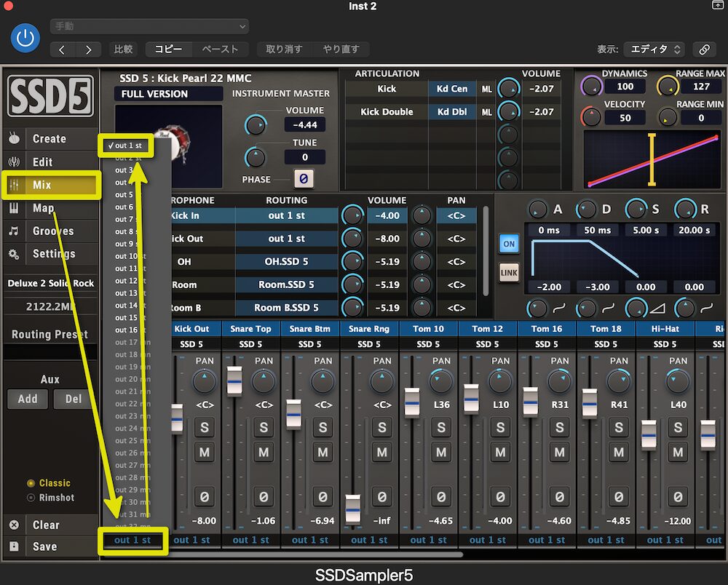The height and width of the screenshot is (585, 728).
Task: Open the OH.SSD 5 routing dropdown
Action: [x=287, y=261]
